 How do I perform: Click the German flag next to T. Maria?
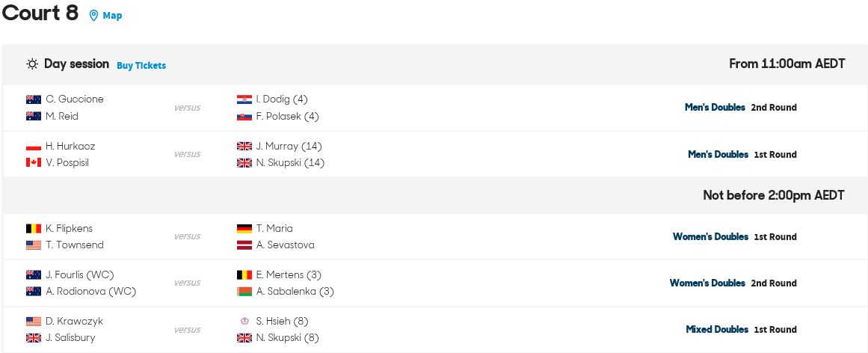click(244, 228)
